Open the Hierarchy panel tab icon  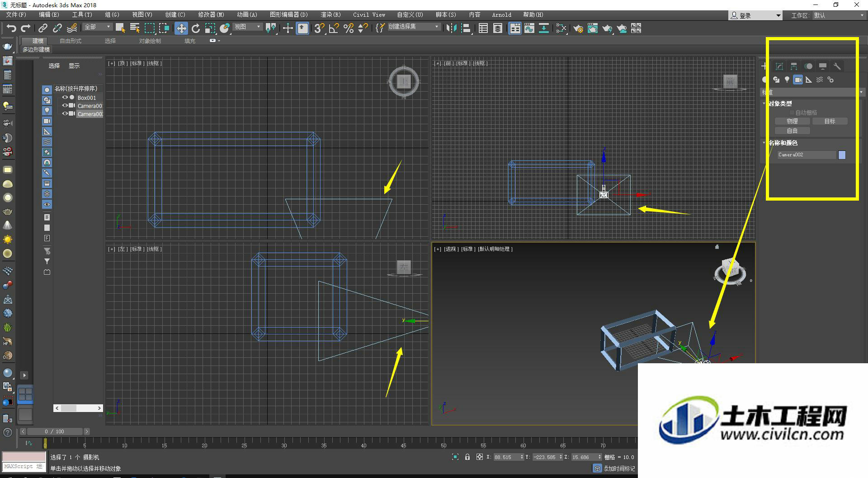coord(794,66)
